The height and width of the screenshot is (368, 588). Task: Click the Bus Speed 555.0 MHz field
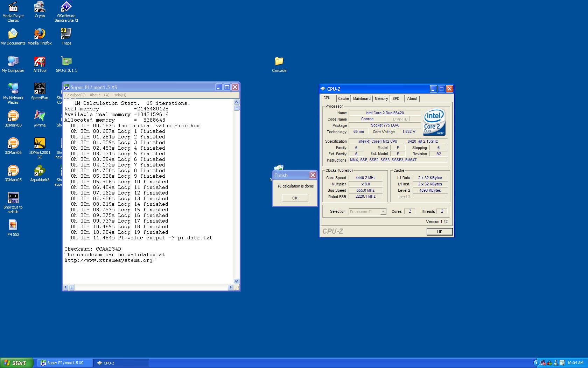pyautogui.click(x=365, y=190)
